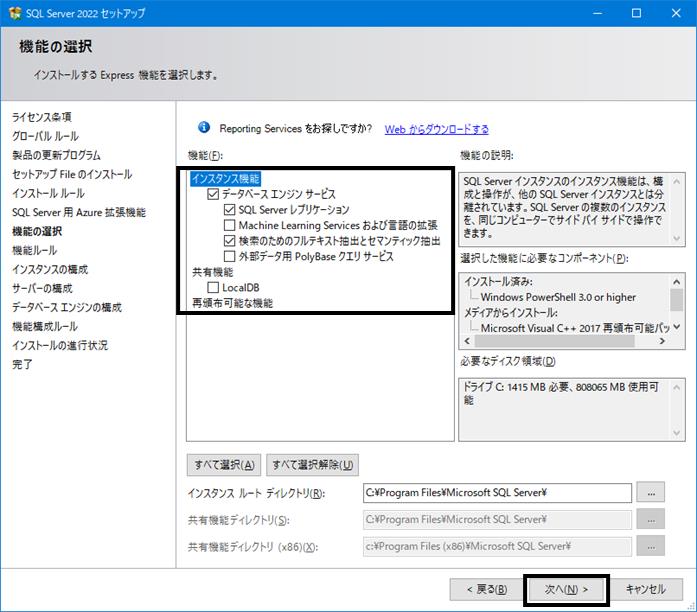Click left arrow of components horizontal scrollbar
The height and width of the screenshot is (612, 697).
467,341
